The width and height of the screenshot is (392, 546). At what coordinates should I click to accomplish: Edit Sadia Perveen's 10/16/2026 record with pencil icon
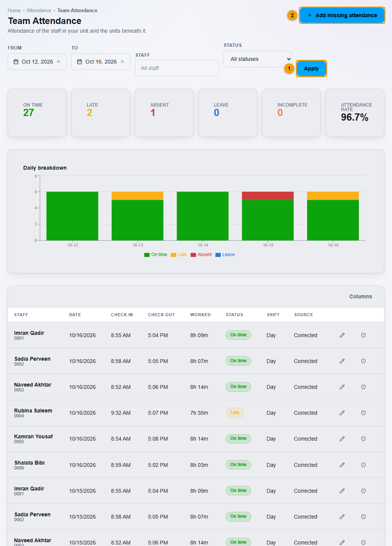[342, 361]
